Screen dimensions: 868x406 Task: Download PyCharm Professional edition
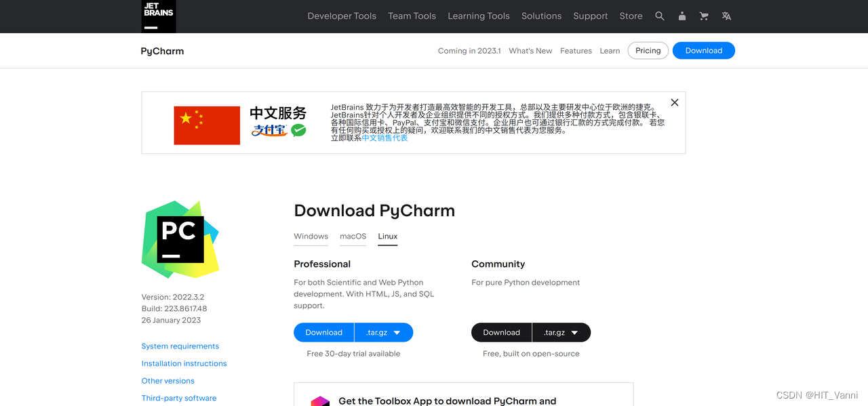click(x=324, y=333)
